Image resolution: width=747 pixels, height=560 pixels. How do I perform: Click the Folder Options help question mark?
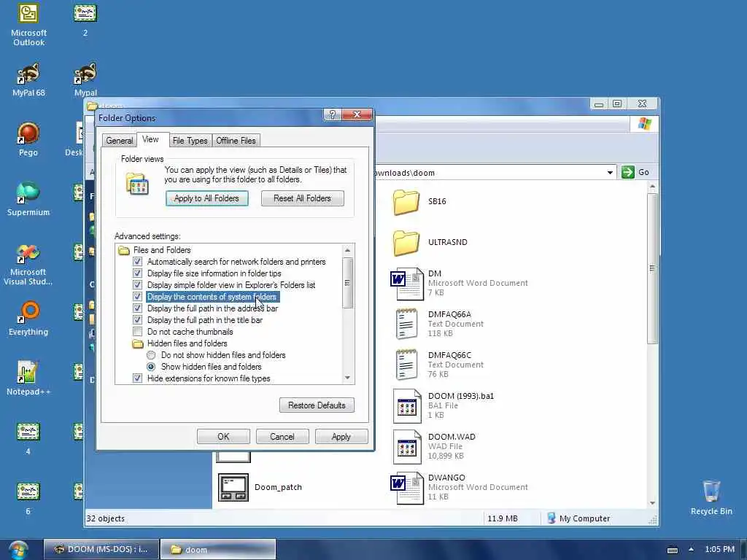(x=332, y=114)
